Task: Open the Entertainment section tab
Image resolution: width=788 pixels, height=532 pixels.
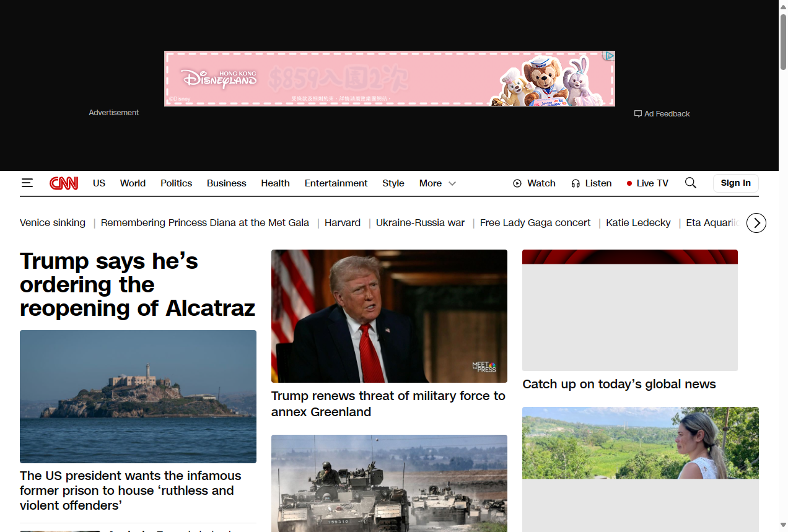Action: (336, 183)
